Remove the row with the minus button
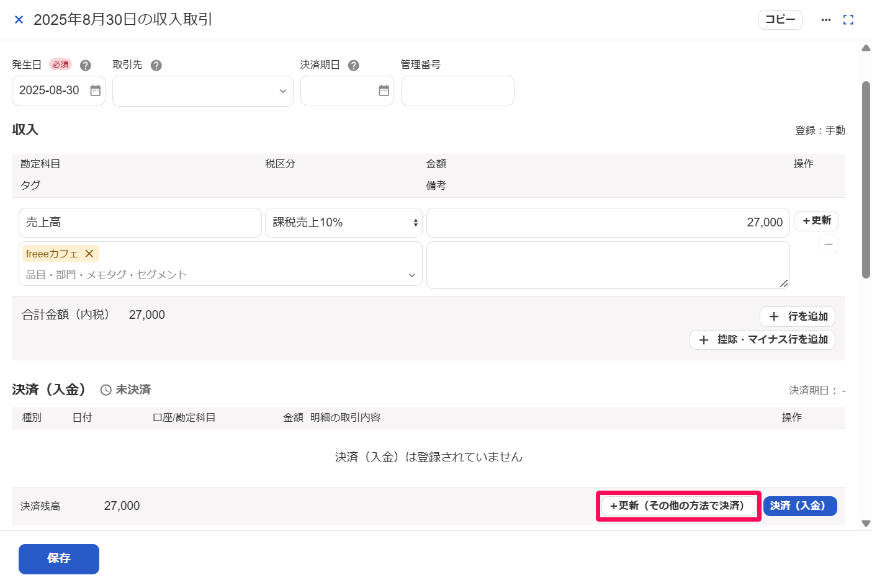872x588 pixels. pos(829,244)
